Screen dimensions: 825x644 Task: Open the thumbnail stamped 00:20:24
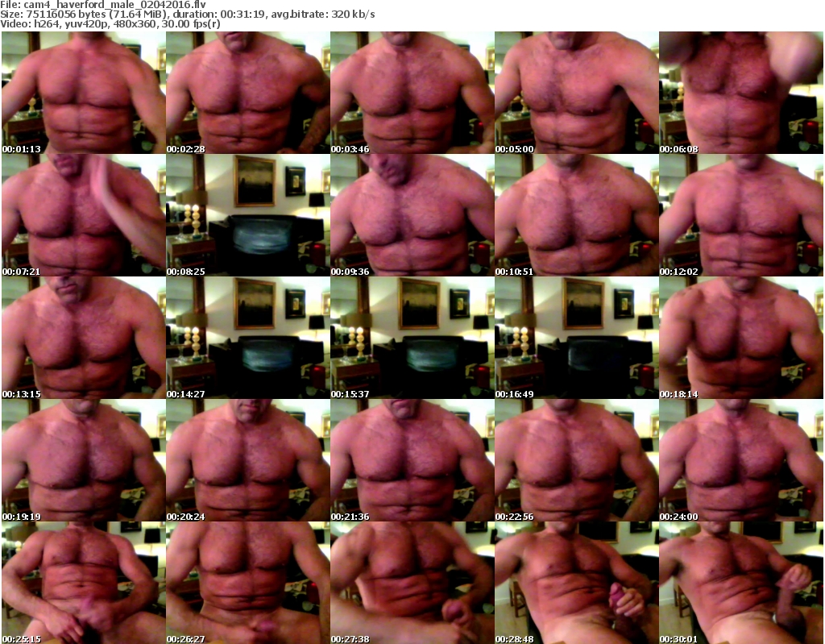click(248, 460)
